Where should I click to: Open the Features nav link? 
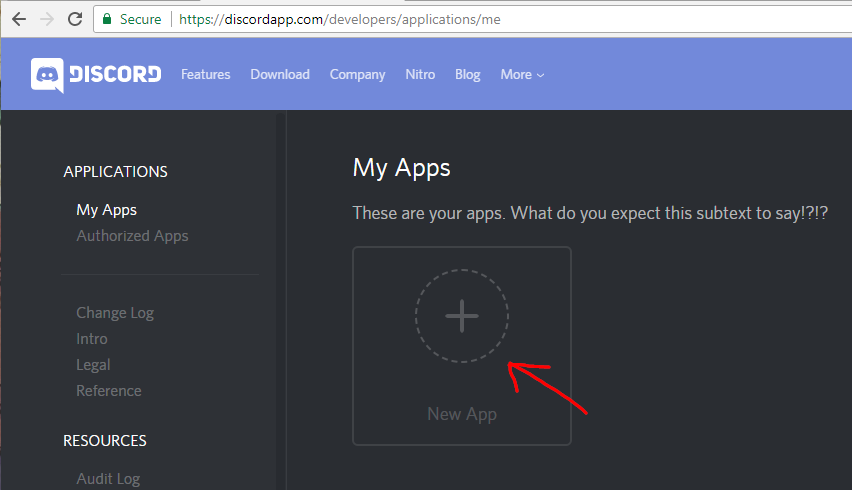point(205,74)
